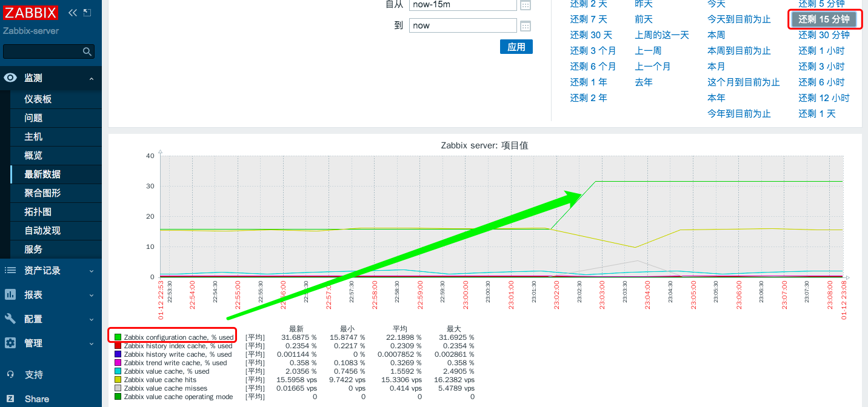Select 去年 time range
Screen dimensions: 868x407
(644, 82)
